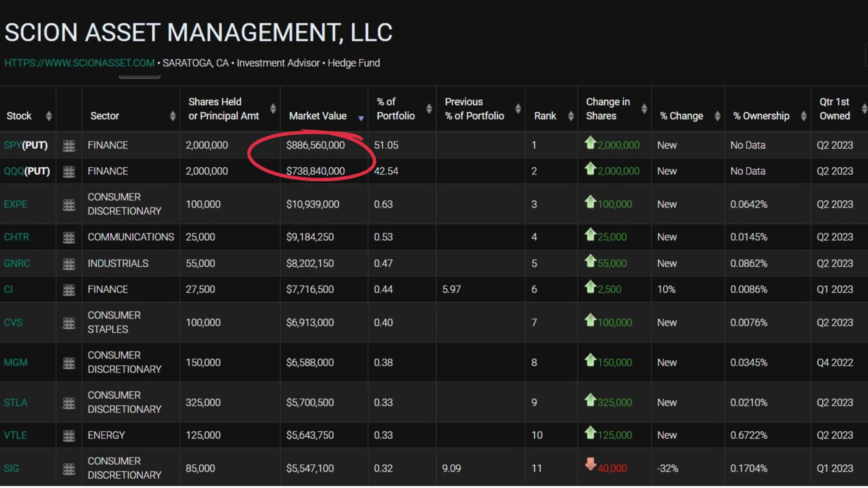This screenshot has height=488, width=868.
Task: Open the QQQ ticker link
Action: 14,171
